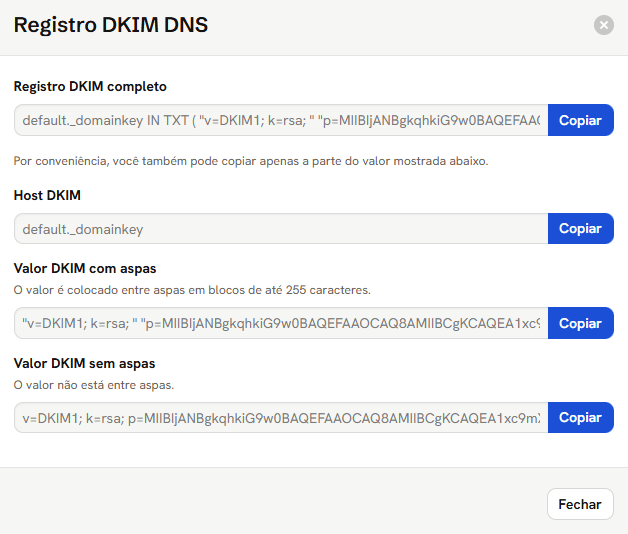The height and width of the screenshot is (534, 628).
Task: Click the 'Por conveniência' helper text
Action: click(251, 161)
